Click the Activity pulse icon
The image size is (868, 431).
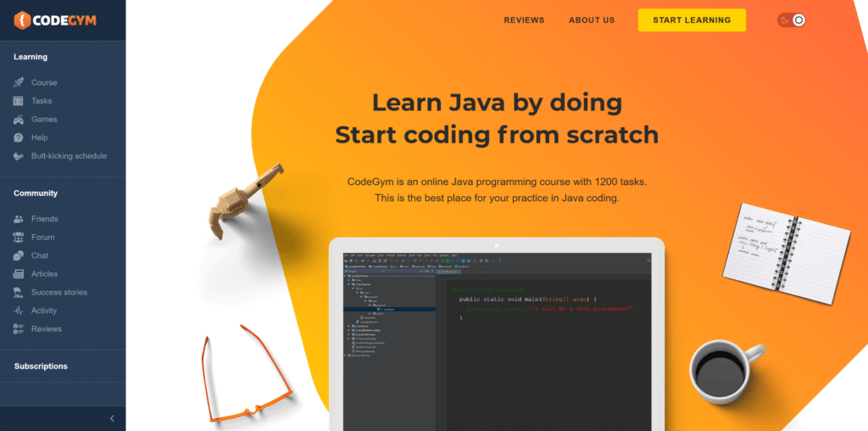19,311
